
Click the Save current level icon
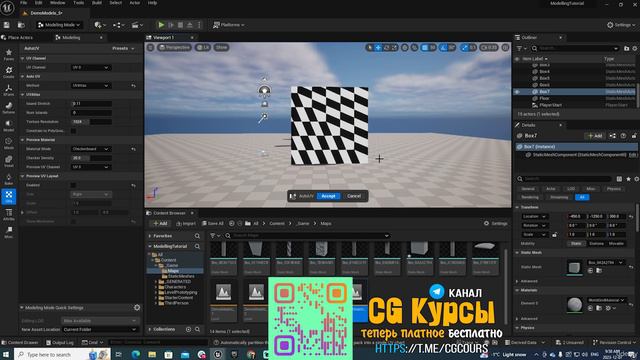(7, 25)
